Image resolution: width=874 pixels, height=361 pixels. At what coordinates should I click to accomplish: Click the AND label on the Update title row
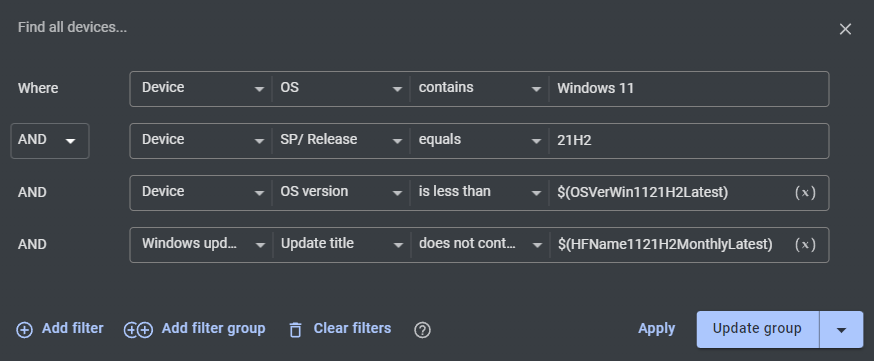pos(32,245)
